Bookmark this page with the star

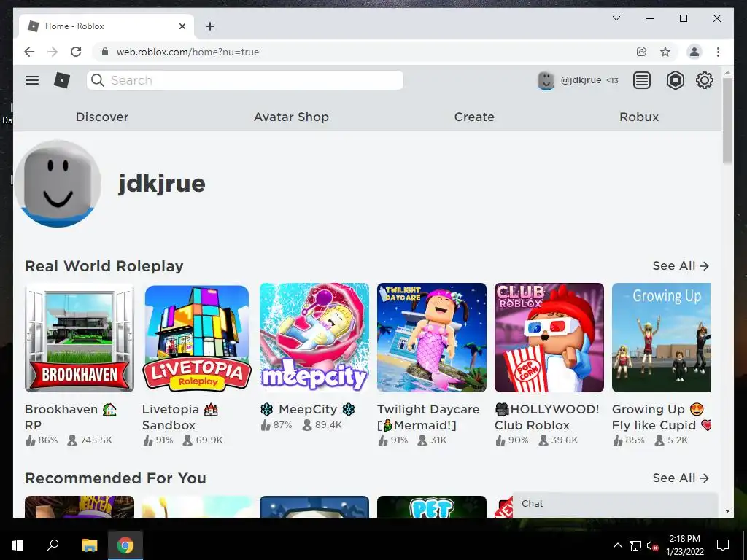[x=665, y=52]
